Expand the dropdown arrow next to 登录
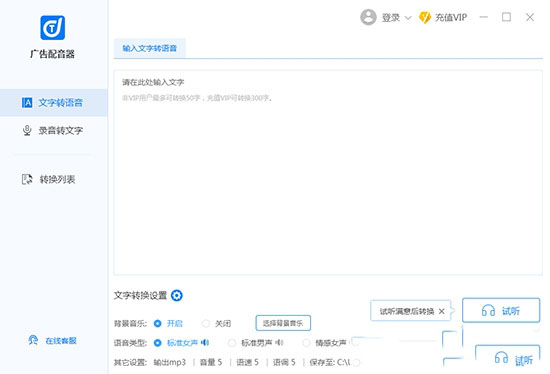Image resolution: width=550 pixels, height=374 pixels. coord(408,18)
